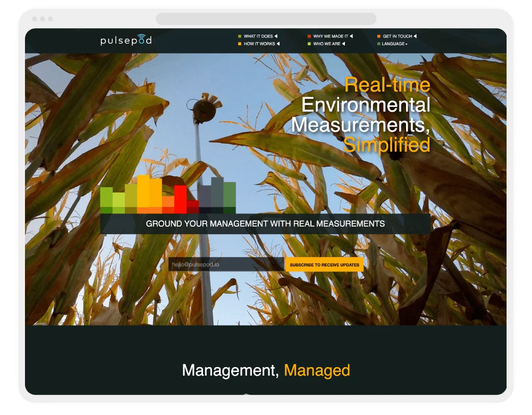Open the pulsepod logo home link
The height and width of the screenshot is (415, 532).
pos(126,40)
